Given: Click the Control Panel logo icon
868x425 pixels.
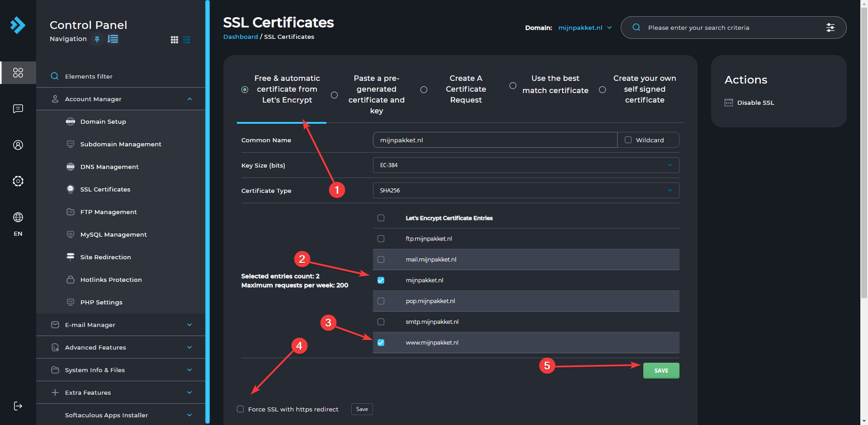Looking at the screenshot, I should tap(18, 25).
